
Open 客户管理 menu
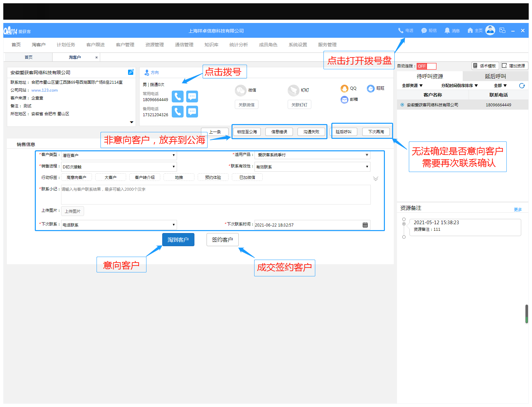point(125,45)
